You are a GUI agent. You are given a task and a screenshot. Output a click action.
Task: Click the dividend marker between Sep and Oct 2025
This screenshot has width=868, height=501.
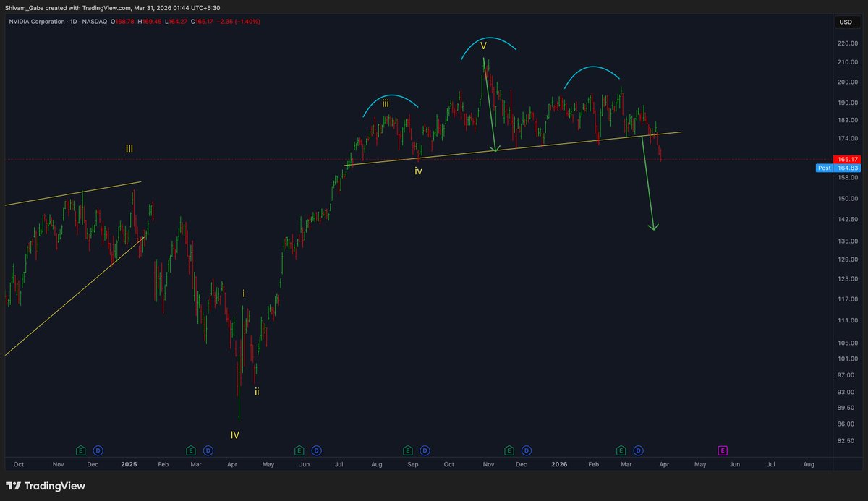pos(425,450)
